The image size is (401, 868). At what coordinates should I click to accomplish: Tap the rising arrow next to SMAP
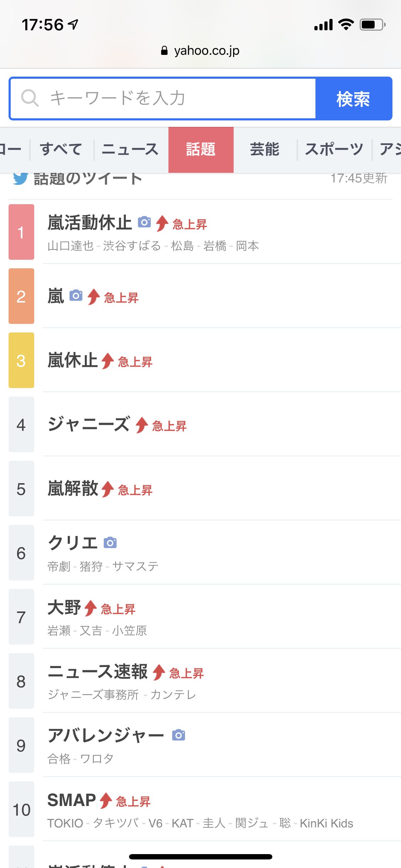106,800
